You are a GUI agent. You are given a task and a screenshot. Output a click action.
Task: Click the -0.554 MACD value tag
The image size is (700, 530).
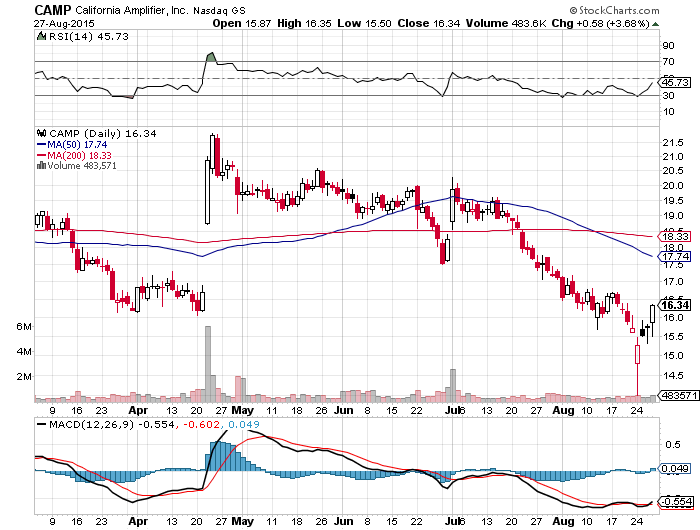pos(676,501)
